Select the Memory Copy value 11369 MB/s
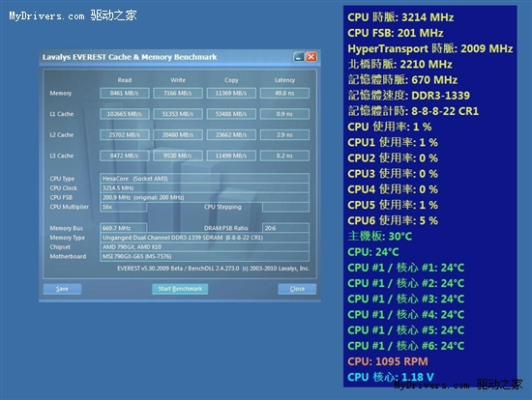Viewport: 532px width, 400px height. click(231, 93)
